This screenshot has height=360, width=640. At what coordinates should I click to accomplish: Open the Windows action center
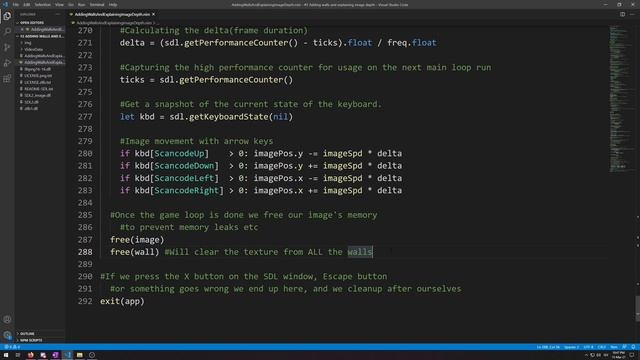632,355
